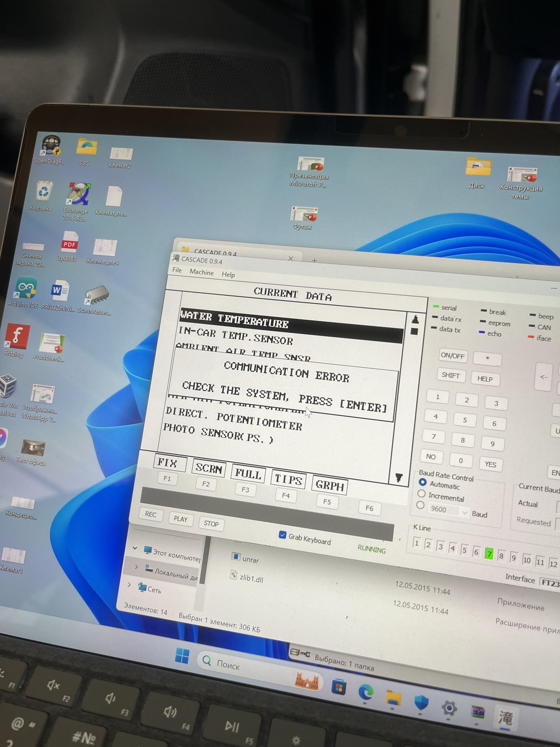Select the zlib1.dll file in Explorer

[x=247, y=577]
